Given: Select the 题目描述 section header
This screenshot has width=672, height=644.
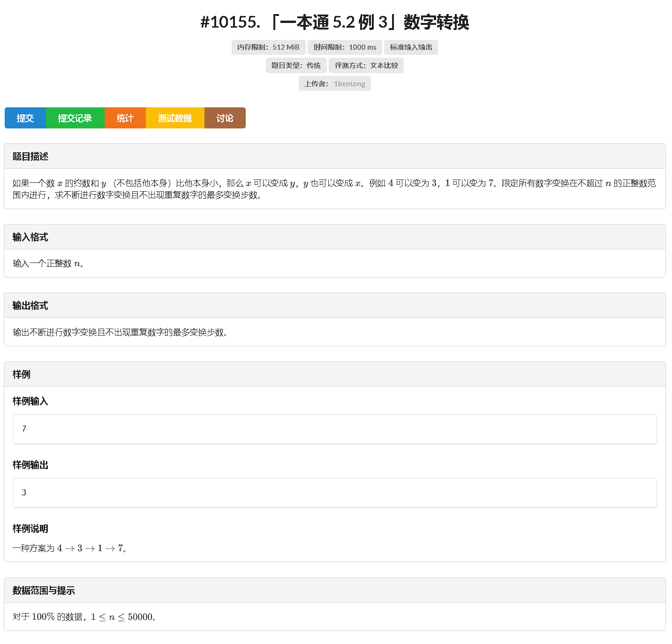Looking at the screenshot, I should [30, 157].
